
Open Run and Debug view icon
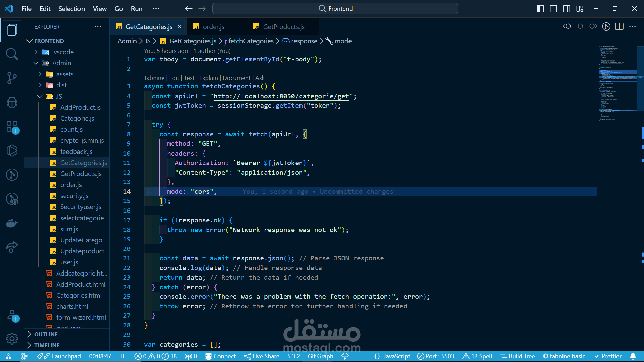click(12, 102)
